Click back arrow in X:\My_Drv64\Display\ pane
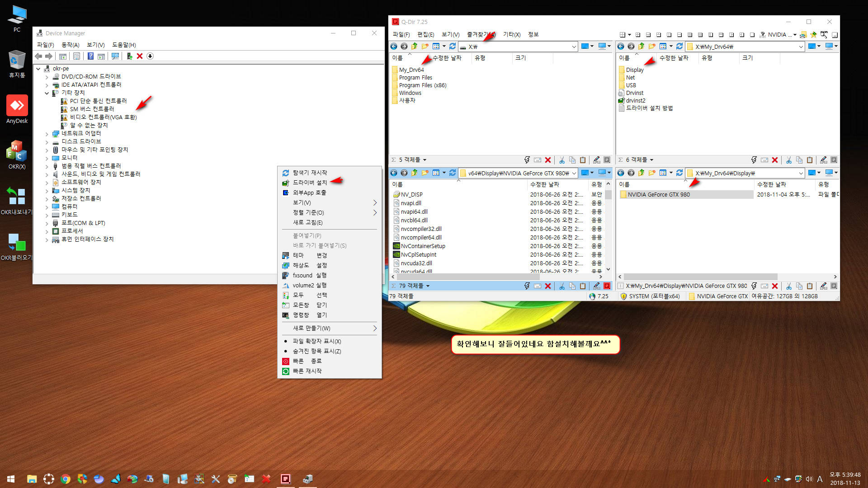The height and width of the screenshot is (488, 868). pos(621,173)
